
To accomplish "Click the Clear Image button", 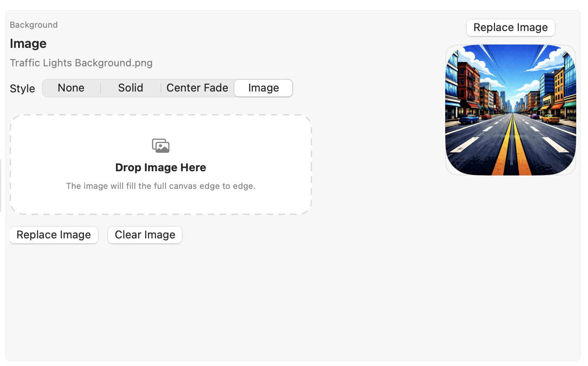I will tap(145, 235).
